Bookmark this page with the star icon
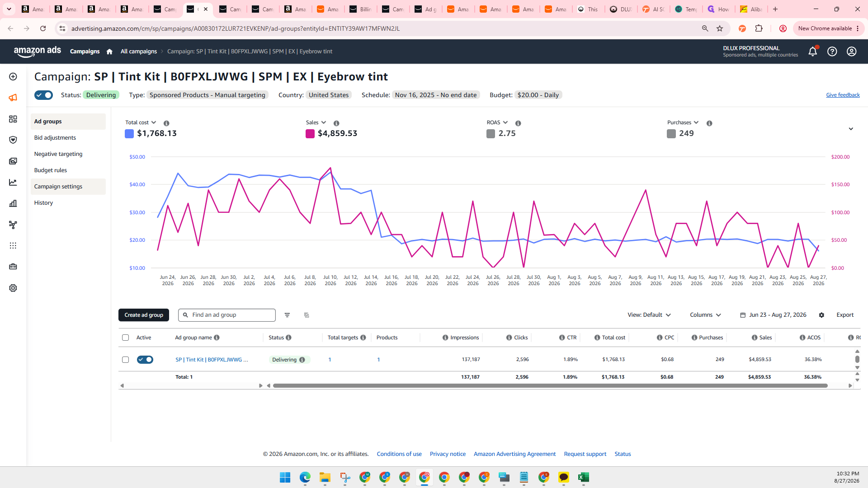The image size is (868, 488). 720,28
